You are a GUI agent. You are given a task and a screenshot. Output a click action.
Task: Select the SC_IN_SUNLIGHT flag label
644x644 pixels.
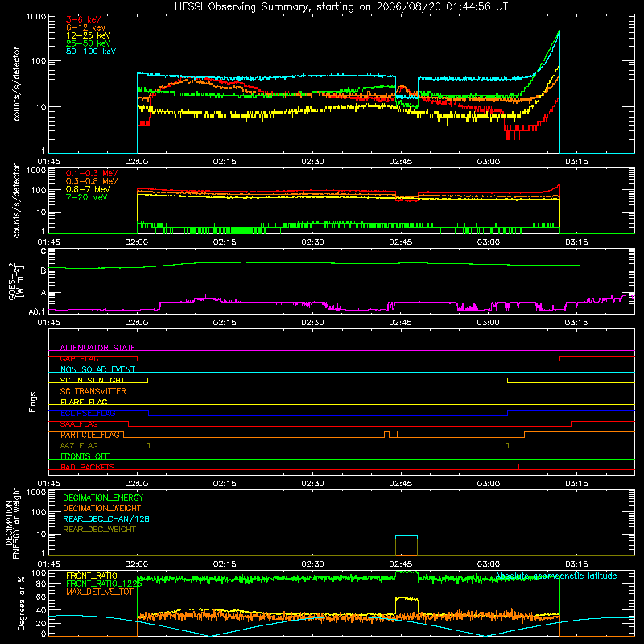coord(93,380)
